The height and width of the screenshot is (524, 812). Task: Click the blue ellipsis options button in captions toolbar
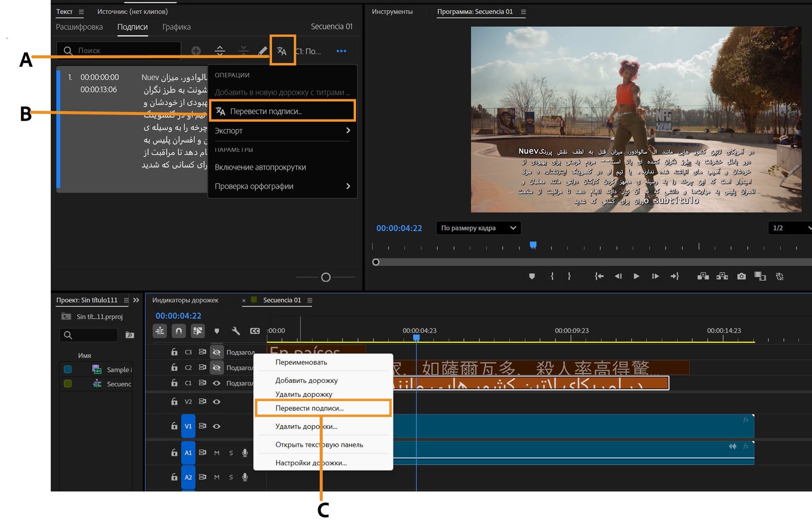[x=342, y=51]
